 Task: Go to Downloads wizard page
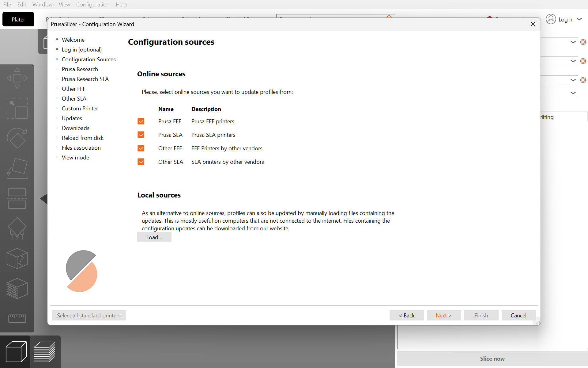pyautogui.click(x=76, y=128)
